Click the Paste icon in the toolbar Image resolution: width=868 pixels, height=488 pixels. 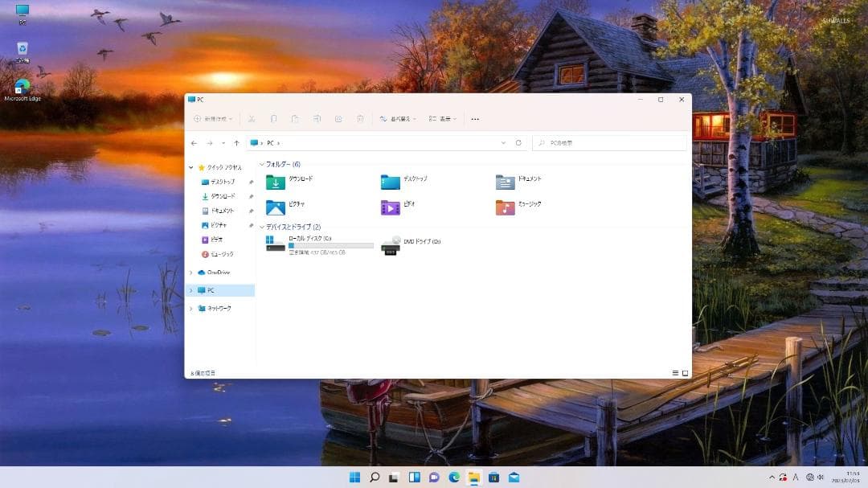click(296, 118)
